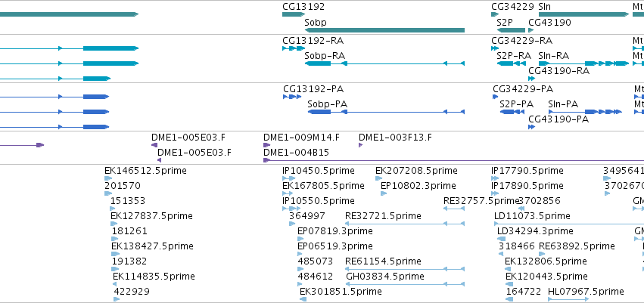This screenshot has height=303, width=644.
Task: Select the Sobp-RA transcript
Action: 384,63
